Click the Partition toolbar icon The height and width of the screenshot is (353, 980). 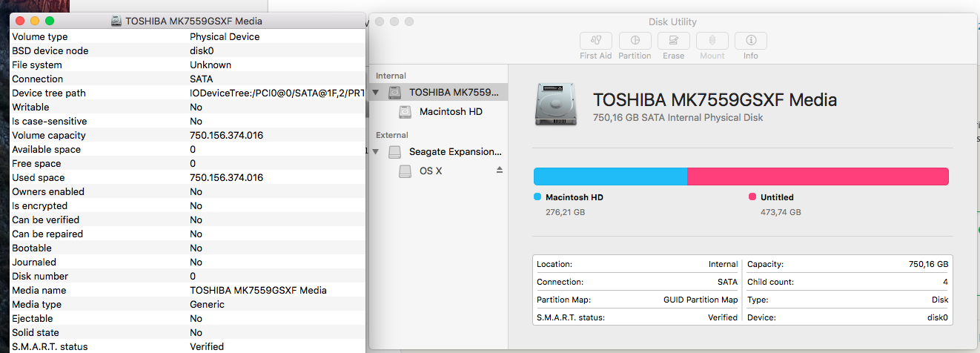635,41
